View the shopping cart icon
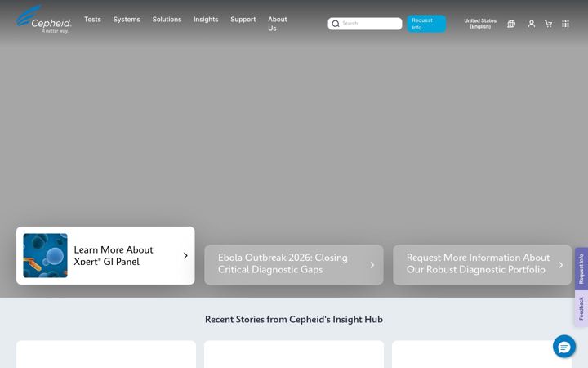This screenshot has width=588, height=368. point(548,24)
